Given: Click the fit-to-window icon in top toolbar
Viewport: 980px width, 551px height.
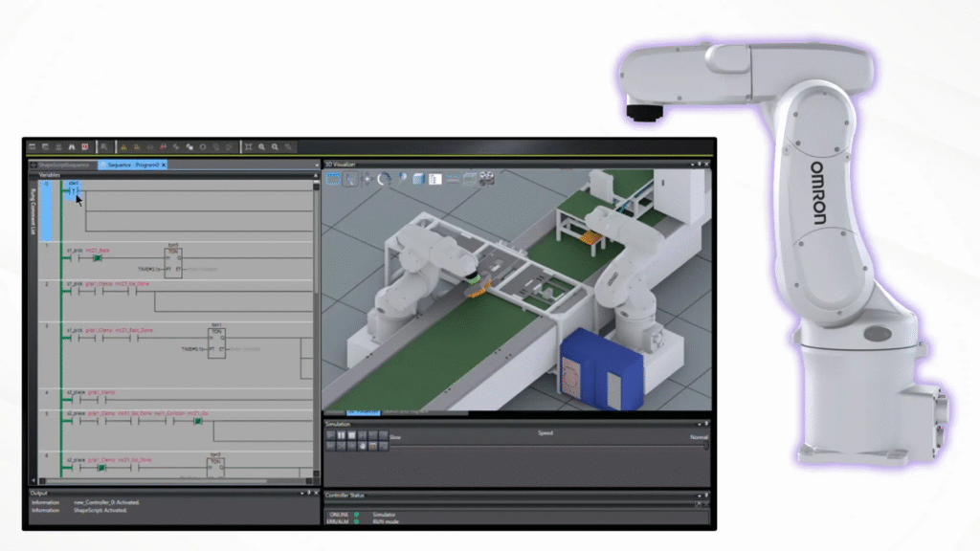Looking at the screenshot, I should tap(248, 146).
